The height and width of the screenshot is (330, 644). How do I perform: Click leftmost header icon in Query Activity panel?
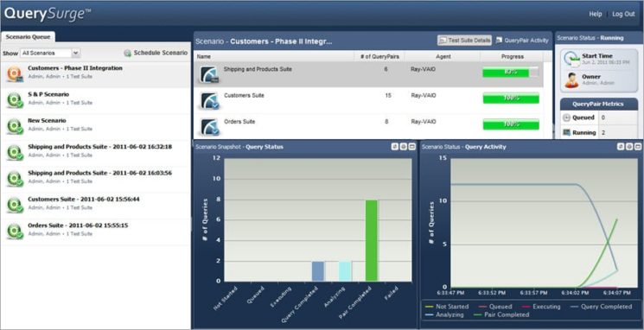click(x=621, y=147)
